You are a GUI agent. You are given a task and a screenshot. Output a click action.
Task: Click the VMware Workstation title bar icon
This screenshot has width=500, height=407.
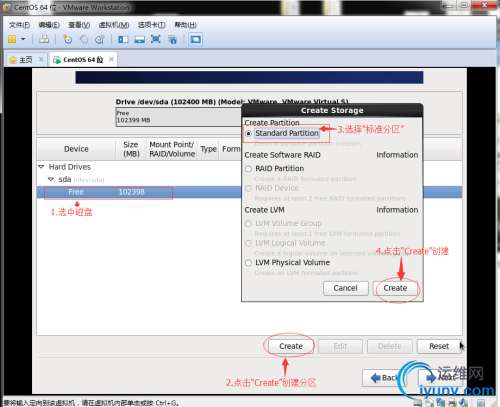(x=7, y=7)
